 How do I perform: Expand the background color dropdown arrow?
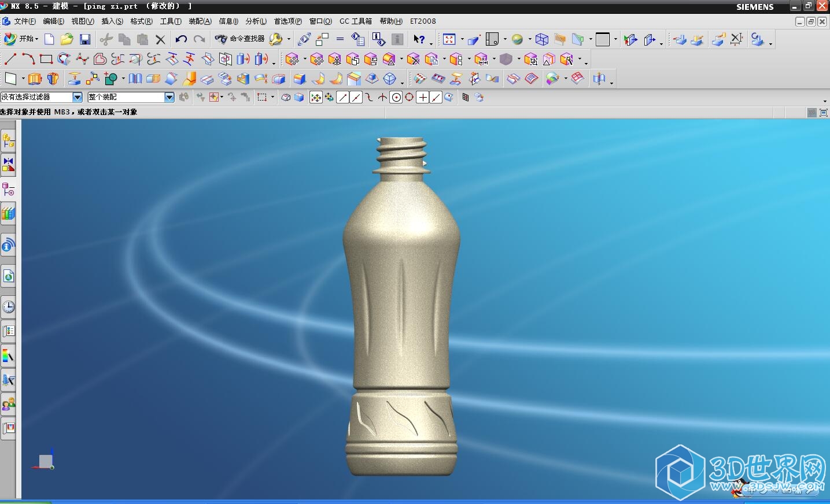(x=615, y=39)
